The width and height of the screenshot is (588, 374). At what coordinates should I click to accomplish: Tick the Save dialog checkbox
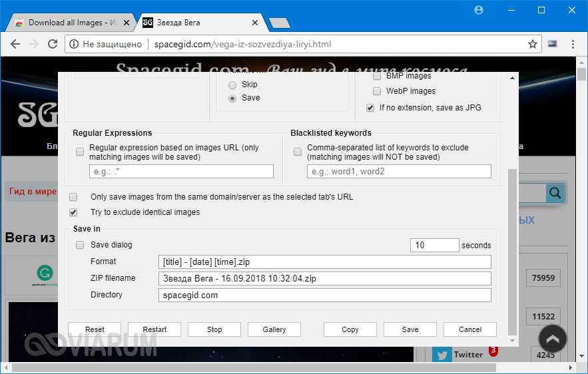[80, 245]
